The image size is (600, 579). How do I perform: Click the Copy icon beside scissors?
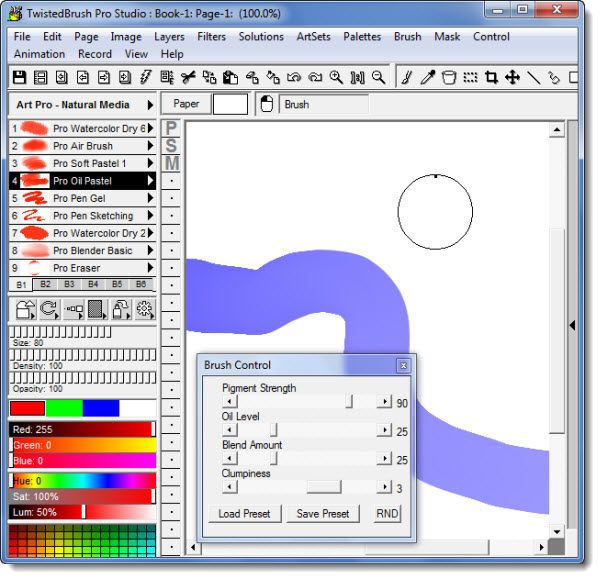(209, 78)
